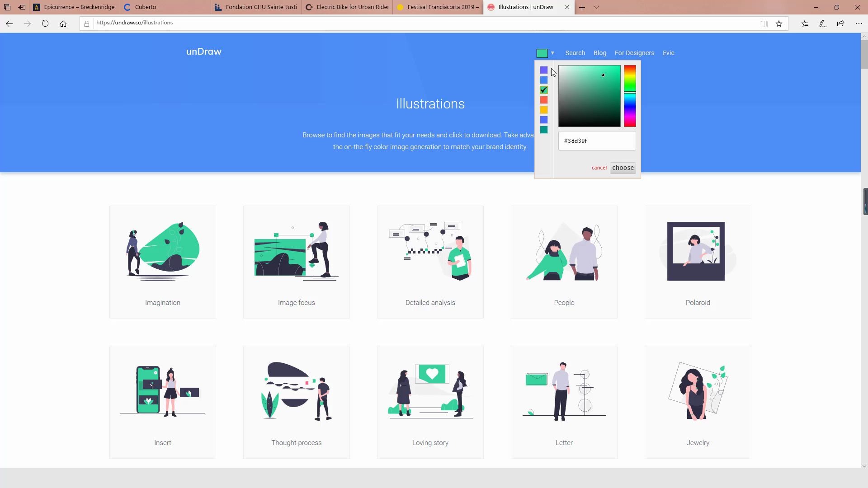Collapse the color picker dropdown arrow

pos(552,53)
